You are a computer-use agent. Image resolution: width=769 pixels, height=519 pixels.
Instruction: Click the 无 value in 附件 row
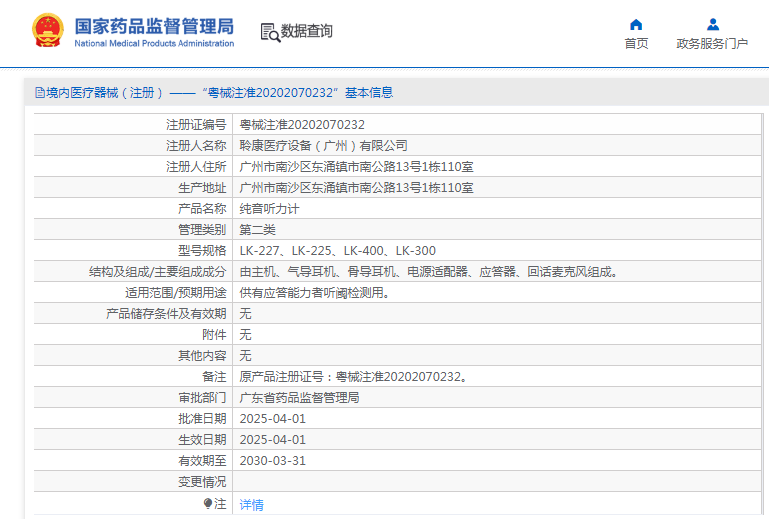tap(245, 335)
